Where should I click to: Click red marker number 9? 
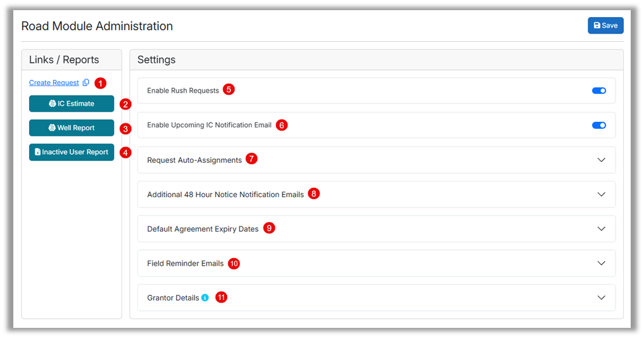coord(269,228)
